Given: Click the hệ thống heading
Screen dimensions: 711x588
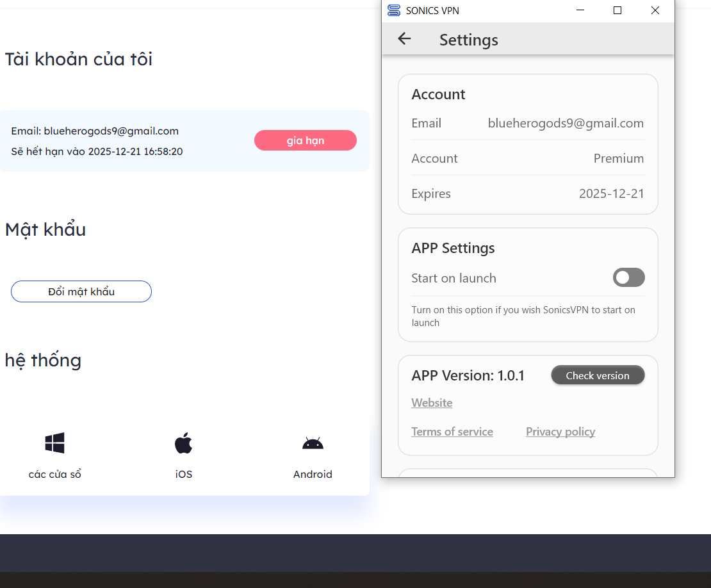Looking at the screenshot, I should (43, 361).
